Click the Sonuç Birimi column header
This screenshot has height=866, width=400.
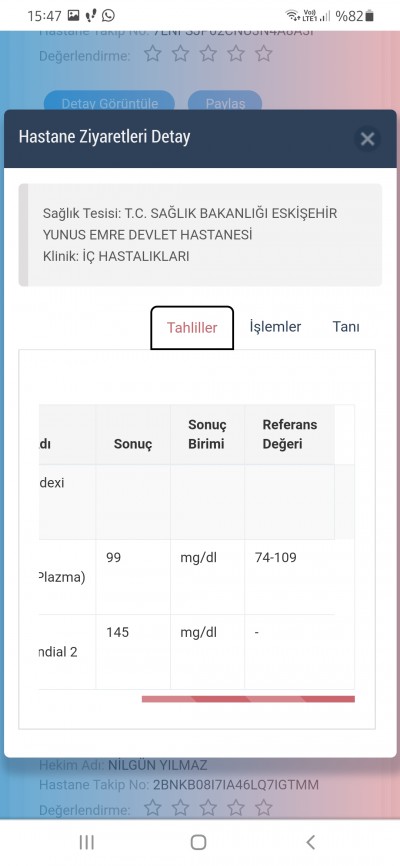click(x=207, y=434)
